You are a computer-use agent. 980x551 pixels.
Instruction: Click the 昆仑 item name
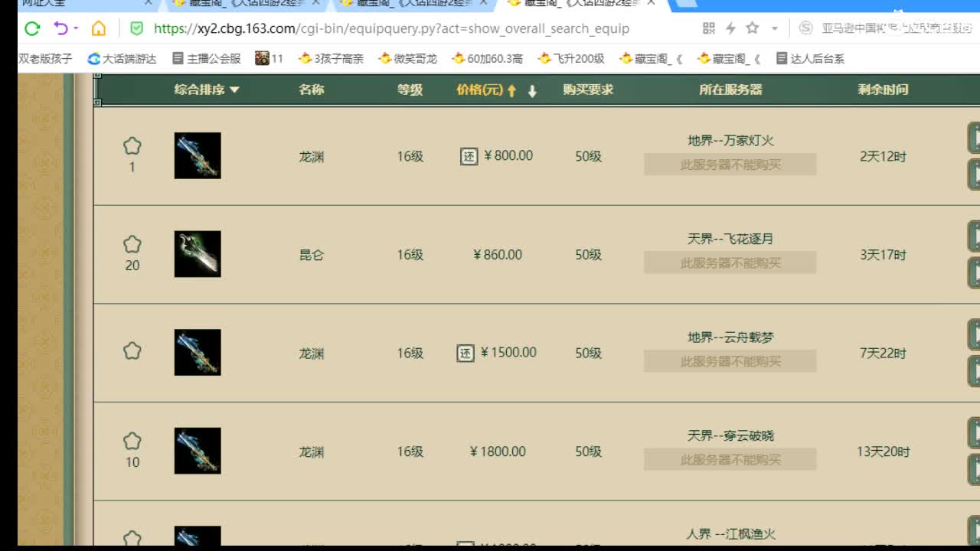tap(312, 255)
